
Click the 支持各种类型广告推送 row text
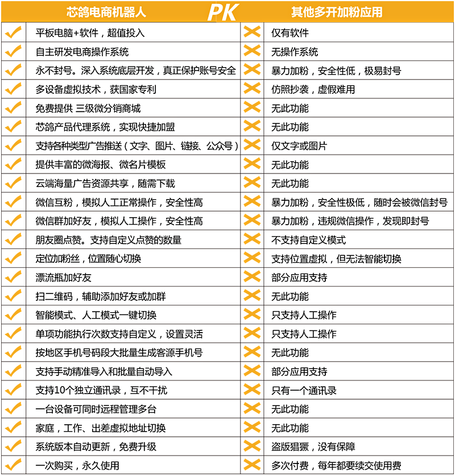pos(137,146)
